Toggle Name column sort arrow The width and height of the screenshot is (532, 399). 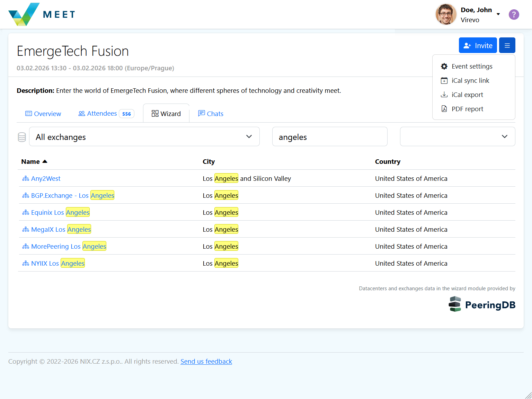tap(45, 162)
